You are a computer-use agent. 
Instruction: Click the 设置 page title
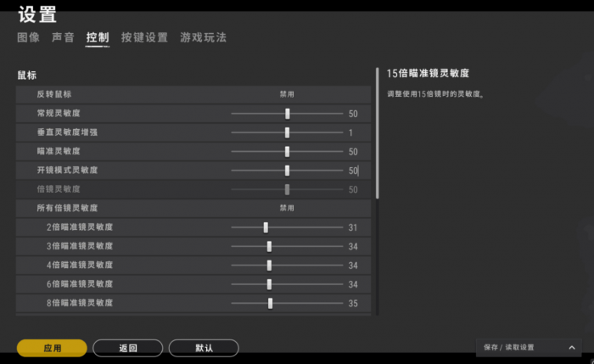pos(37,14)
